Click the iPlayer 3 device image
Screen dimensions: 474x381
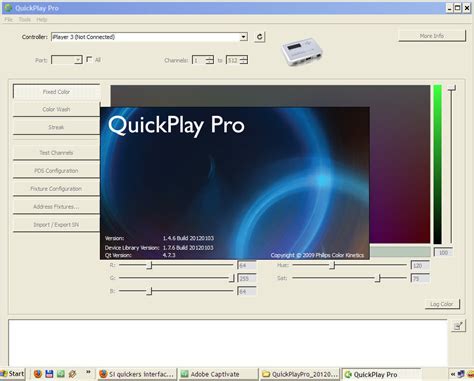click(302, 51)
